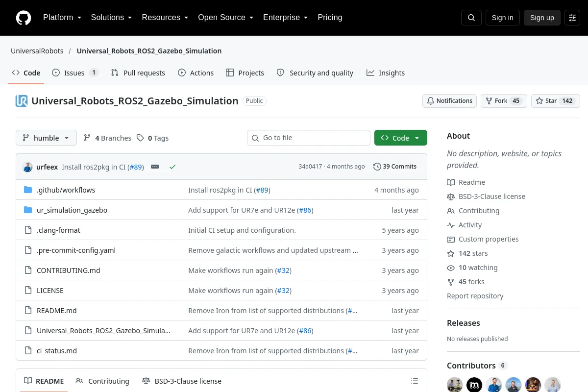Open the green Code dropdown button
588x392 pixels.
coord(401,138)
